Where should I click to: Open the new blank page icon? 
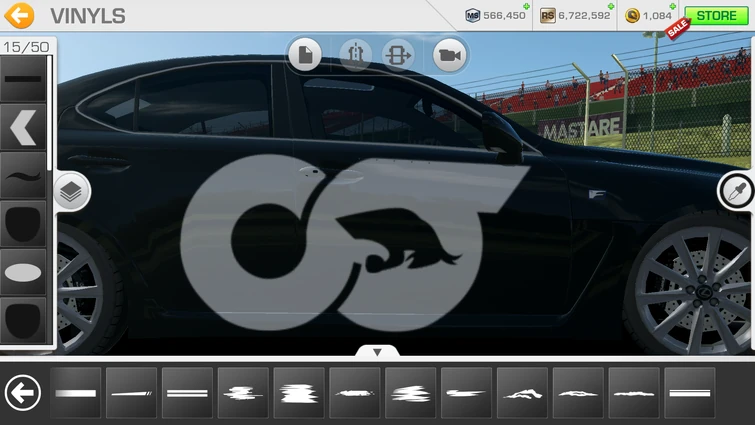pos(305,55)
